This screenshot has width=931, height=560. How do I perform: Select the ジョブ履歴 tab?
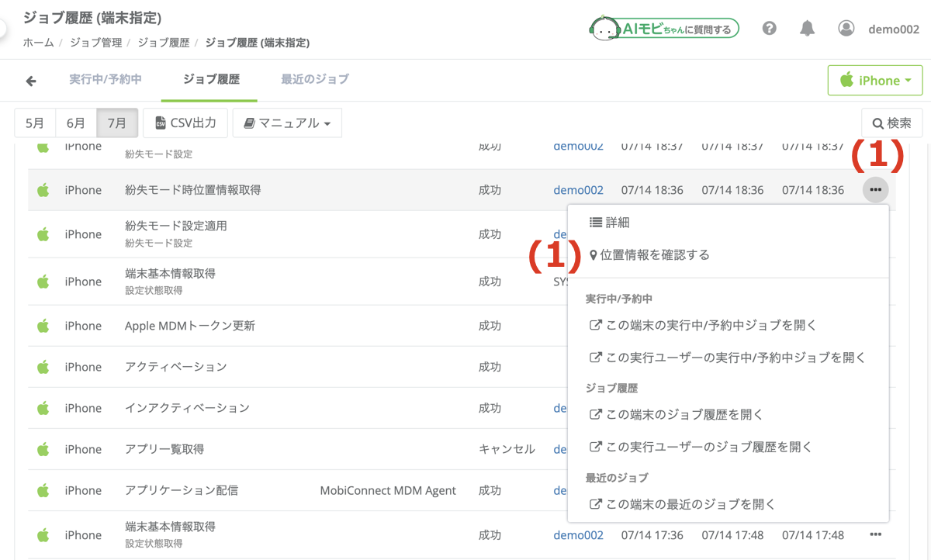211,79
